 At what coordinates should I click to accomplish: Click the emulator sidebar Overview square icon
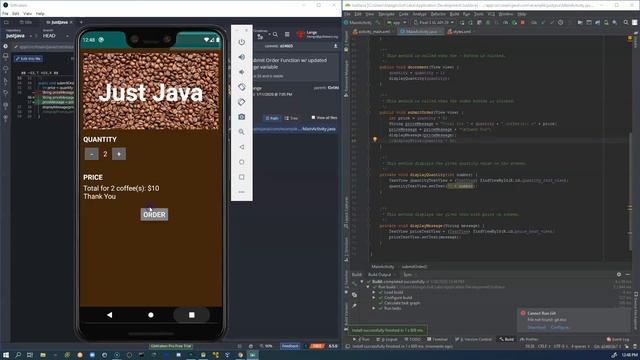tap(242, 177)
